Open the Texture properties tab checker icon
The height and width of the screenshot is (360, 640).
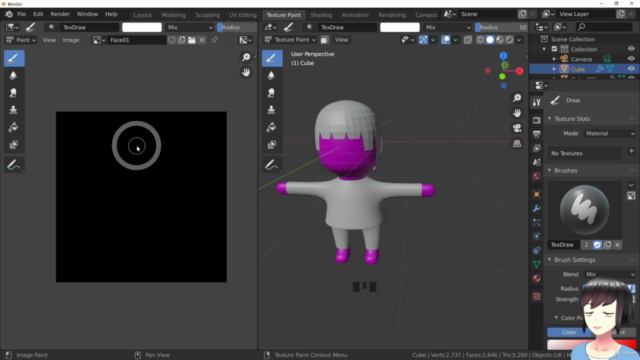point(537,296)
